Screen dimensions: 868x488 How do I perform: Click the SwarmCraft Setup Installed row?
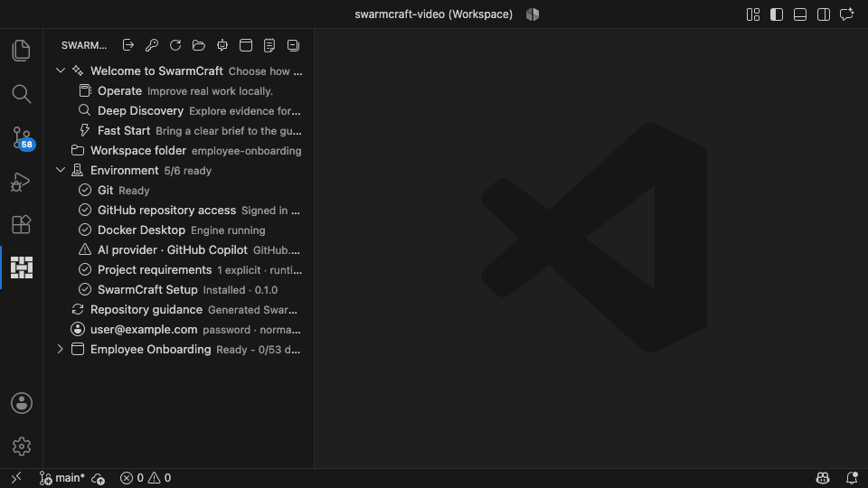point(178,290)
